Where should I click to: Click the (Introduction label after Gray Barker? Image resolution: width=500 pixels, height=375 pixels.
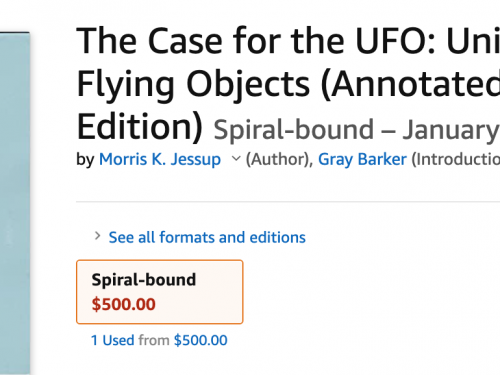(x=456, y=159)
